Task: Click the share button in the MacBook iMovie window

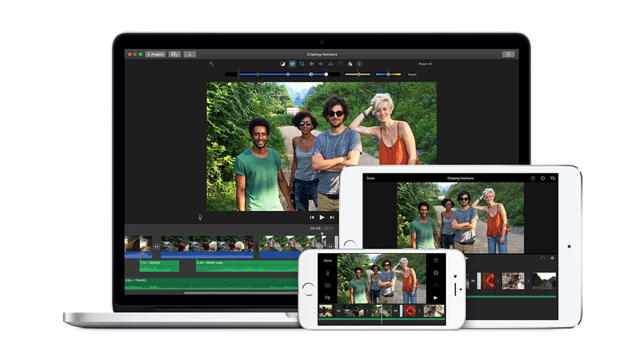Action: pyautogui.click(x=508, y=54)
